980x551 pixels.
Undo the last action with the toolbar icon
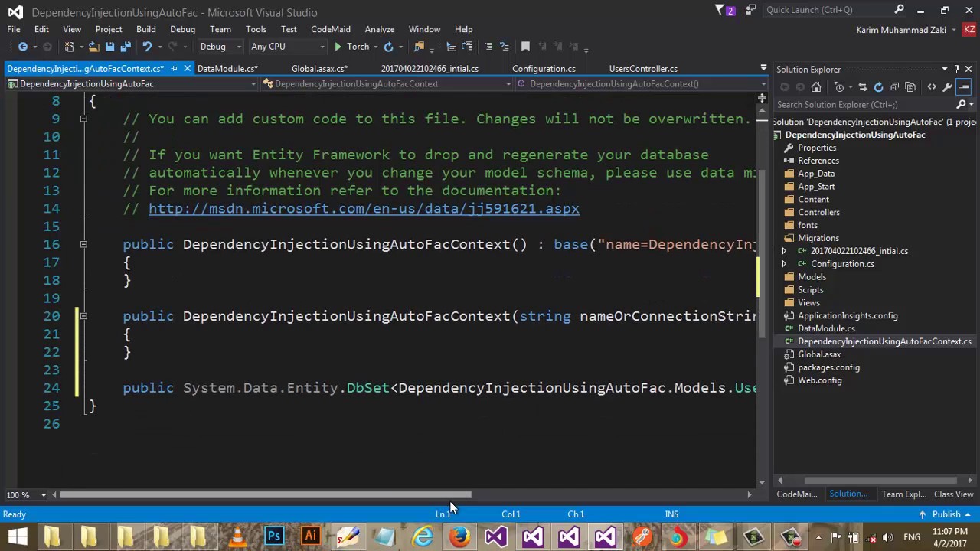[147, 47]
